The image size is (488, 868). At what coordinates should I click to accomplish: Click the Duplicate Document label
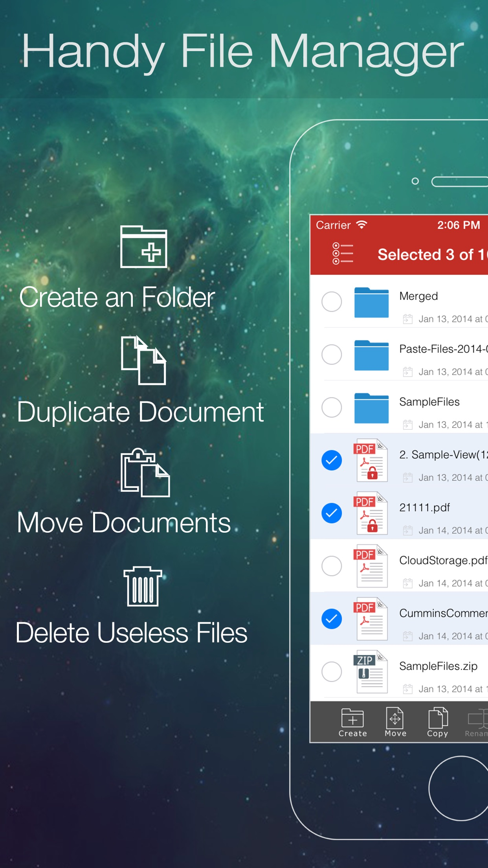coord(140,412)
